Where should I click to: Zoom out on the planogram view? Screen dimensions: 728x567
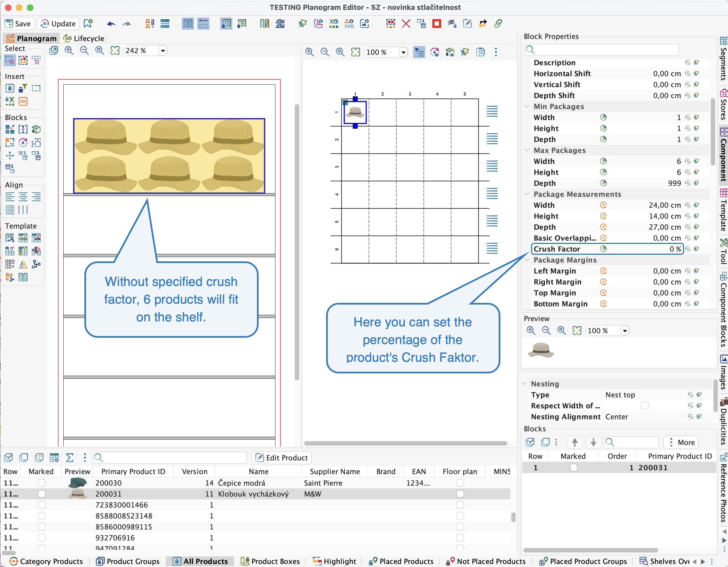[x=84, y=51]
